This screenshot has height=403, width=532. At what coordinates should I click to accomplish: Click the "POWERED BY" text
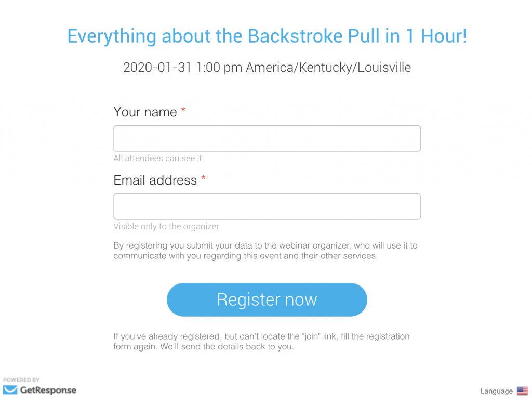pos(21,380)
